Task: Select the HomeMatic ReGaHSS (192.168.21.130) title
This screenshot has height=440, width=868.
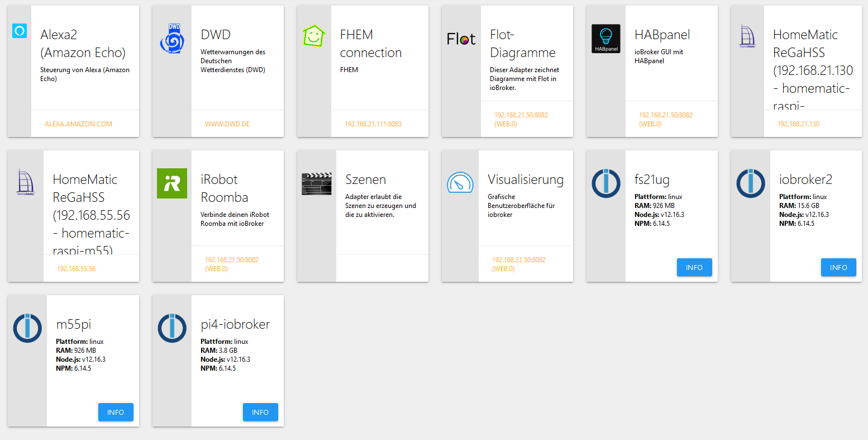Action: coord(813,68)
